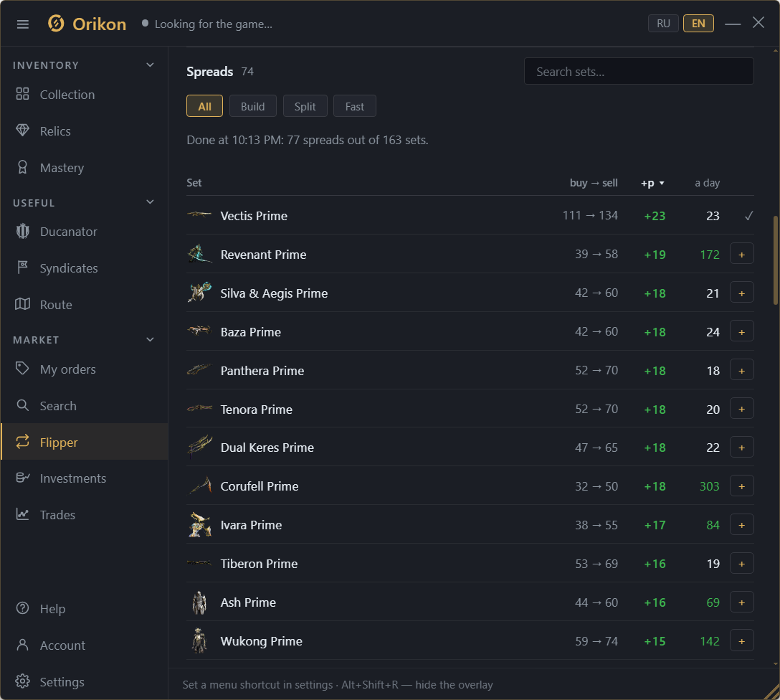Viewport: 780px width, 700px height.
Task: Open Ducanator via its shield icon
Action: [x=22, y=231]
